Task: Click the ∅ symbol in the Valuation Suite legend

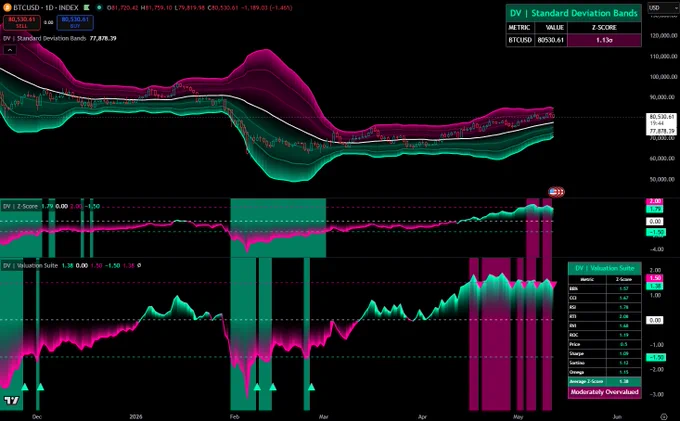Action: 139,265
